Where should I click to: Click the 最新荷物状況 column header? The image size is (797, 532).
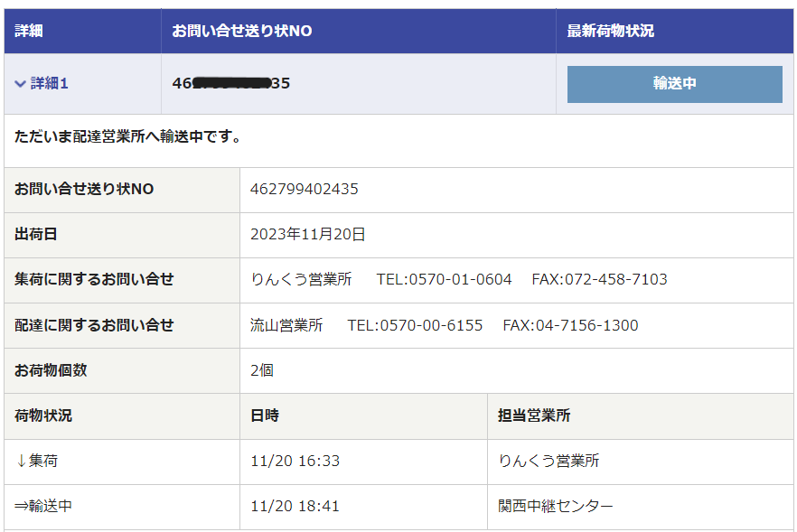610,31
